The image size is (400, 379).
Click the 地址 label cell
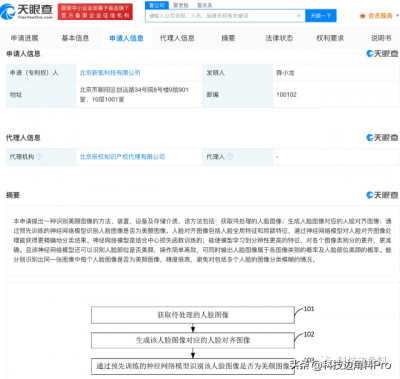[41, 95]
